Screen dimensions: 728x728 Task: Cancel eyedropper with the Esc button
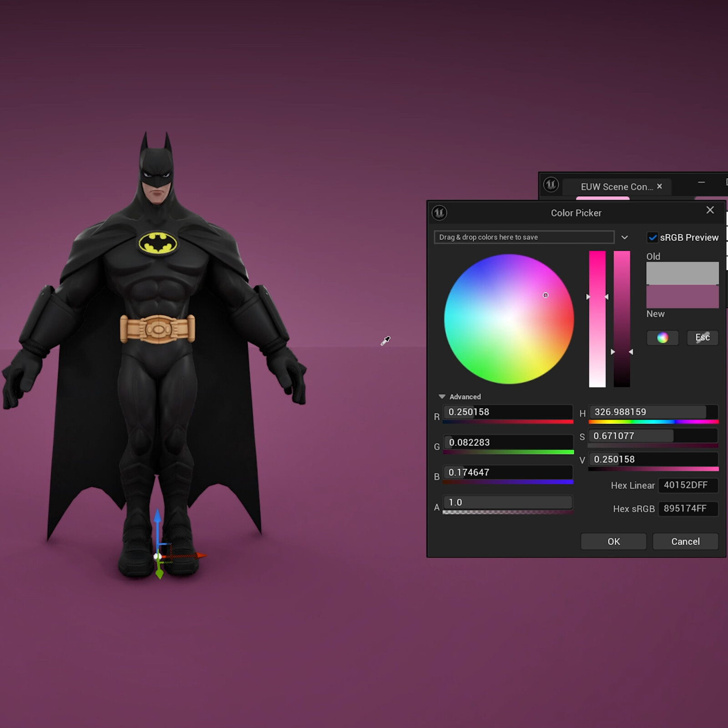(x=703, y=338)
